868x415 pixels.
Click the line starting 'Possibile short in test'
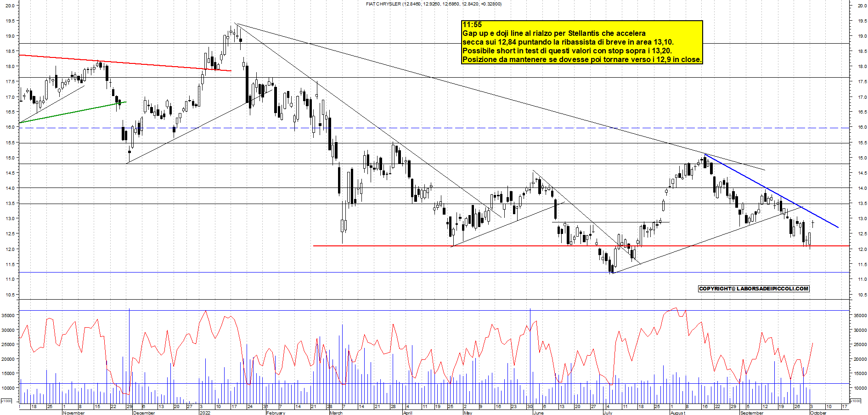567,51
